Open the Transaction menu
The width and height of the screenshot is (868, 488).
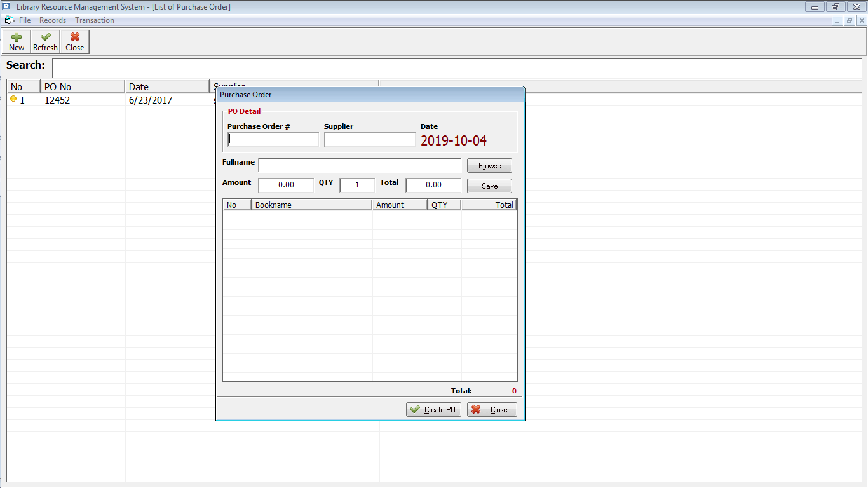tap(95, 20)
